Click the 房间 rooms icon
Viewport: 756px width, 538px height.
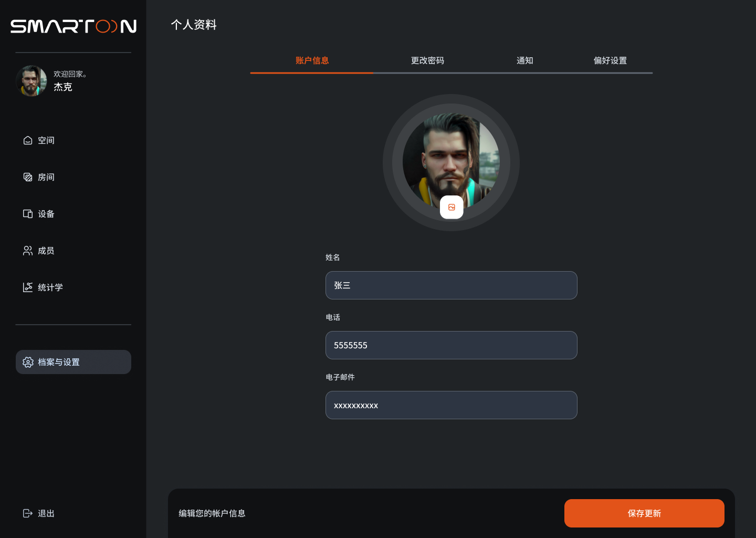[28, 177]
